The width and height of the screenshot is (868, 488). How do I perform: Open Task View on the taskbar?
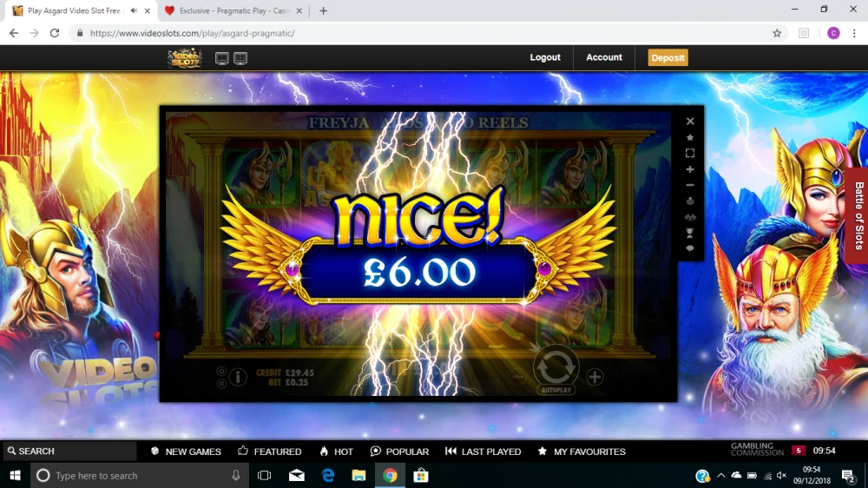pos(265,476)
